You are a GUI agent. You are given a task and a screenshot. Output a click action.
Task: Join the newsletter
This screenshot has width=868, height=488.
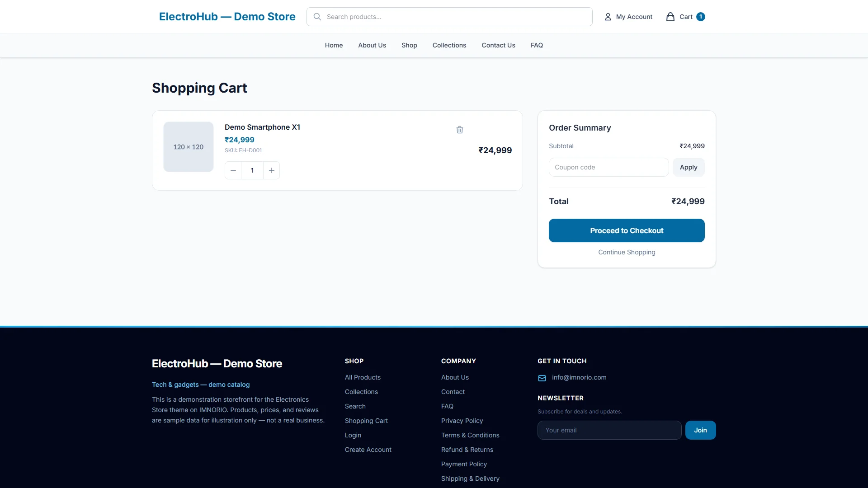[701, 430]
